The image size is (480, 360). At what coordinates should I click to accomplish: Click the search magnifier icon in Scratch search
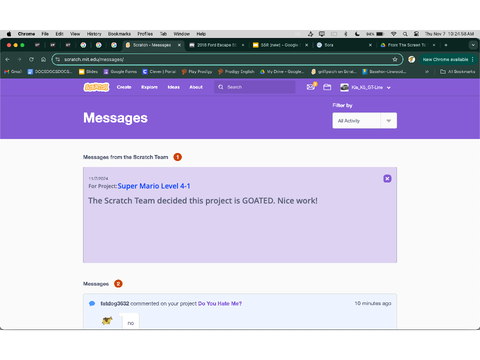pyautogui.click(x=221, y=87)
